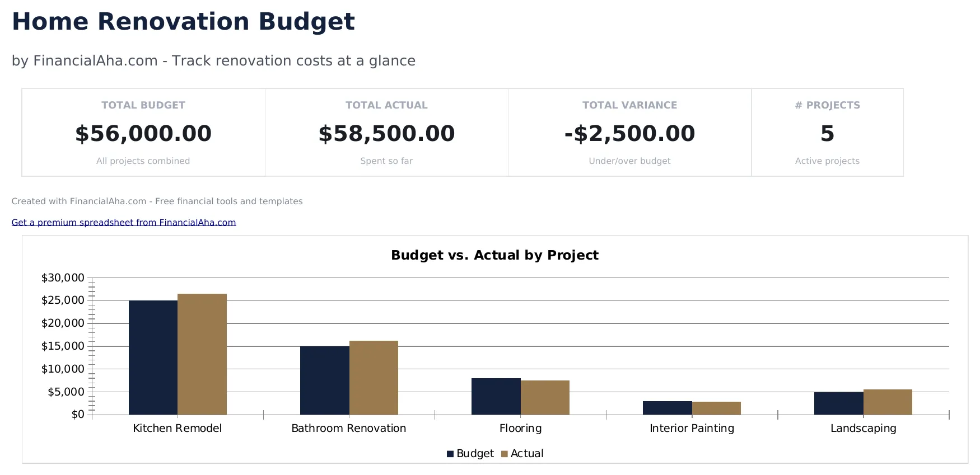The image size is (980, 475).
Task: Open the premium spreadsheet link
Action: coord(123,222)
